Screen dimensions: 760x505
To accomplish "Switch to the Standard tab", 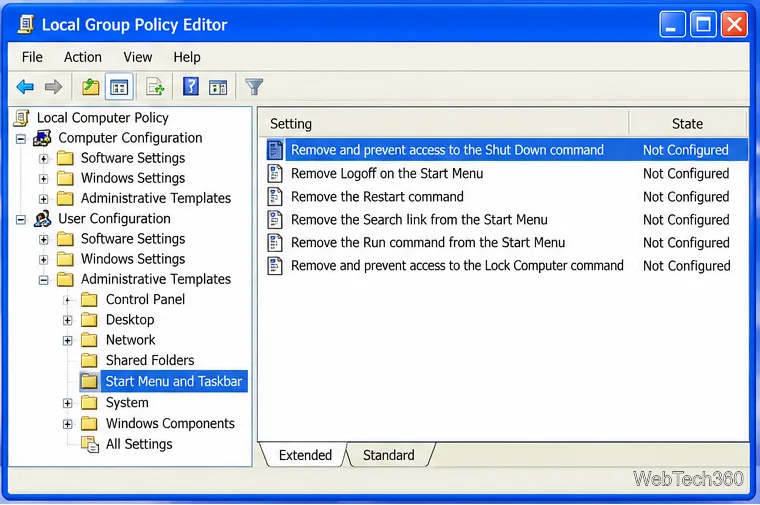I will [x=389, y=456].
